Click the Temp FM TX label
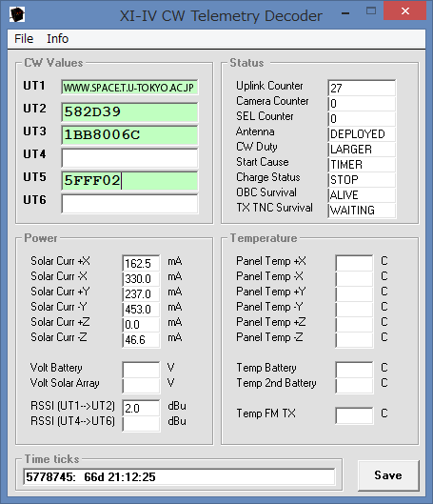433x504 pixels. coord(266,413)
